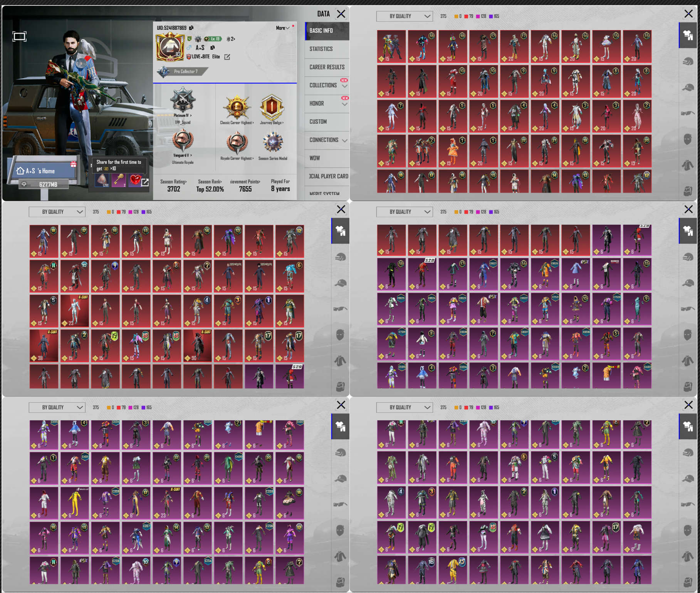
Task: Select the X-SUIT outfit card priced 38
Action: (x=44, y=346)
